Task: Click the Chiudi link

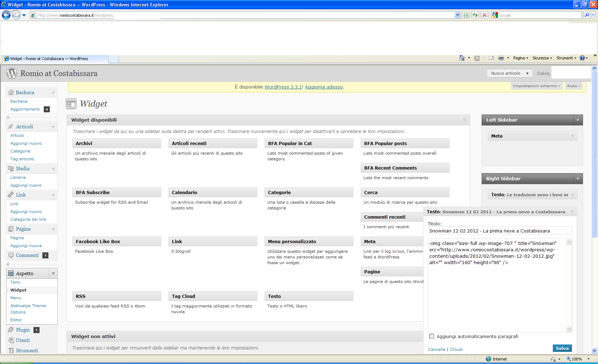Action: 456,349
